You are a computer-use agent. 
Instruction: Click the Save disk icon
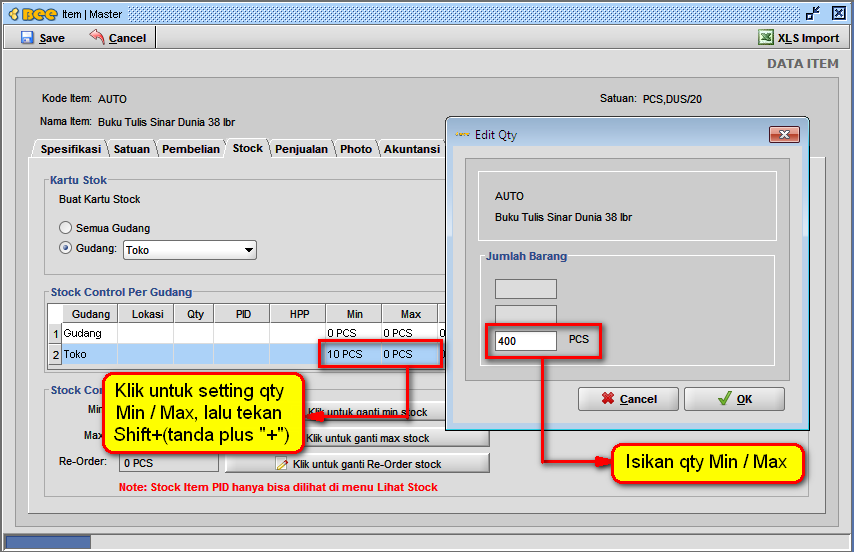(x=27, y=37)
